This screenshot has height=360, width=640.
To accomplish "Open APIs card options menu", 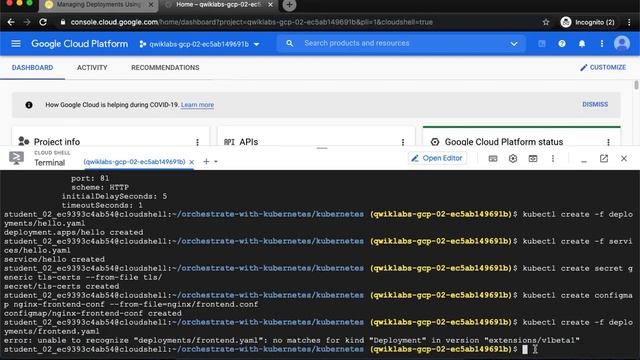I will click(403, 142).
